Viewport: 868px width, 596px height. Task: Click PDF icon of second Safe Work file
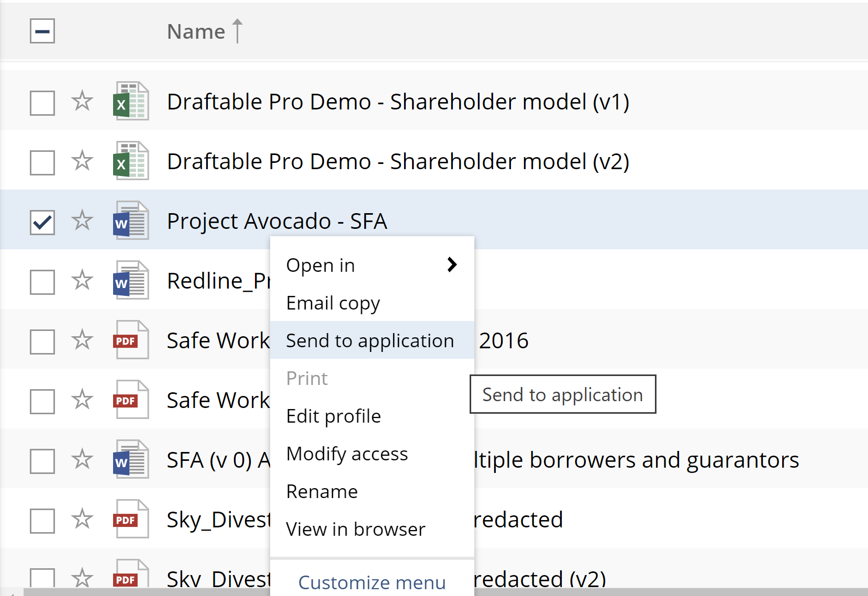pos(131,400)
